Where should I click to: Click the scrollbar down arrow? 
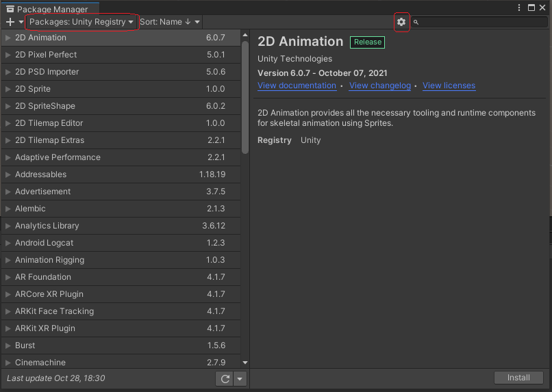(245, 363)
